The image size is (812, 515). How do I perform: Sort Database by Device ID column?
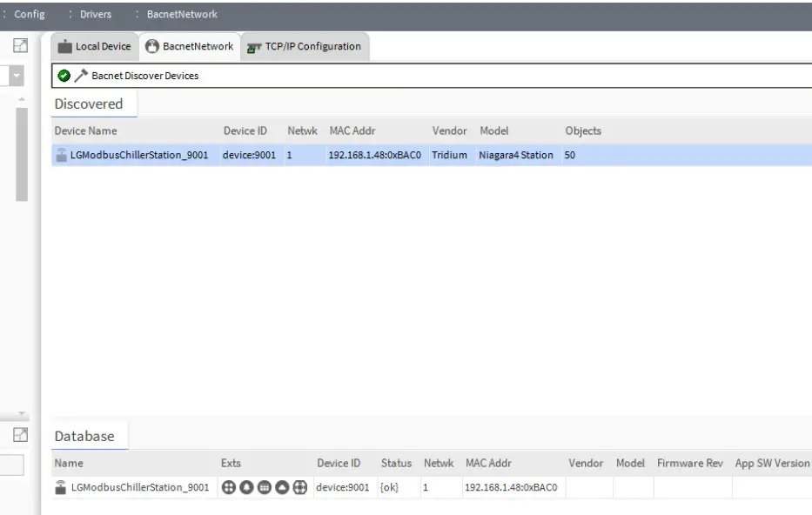(x=339, y=464)
